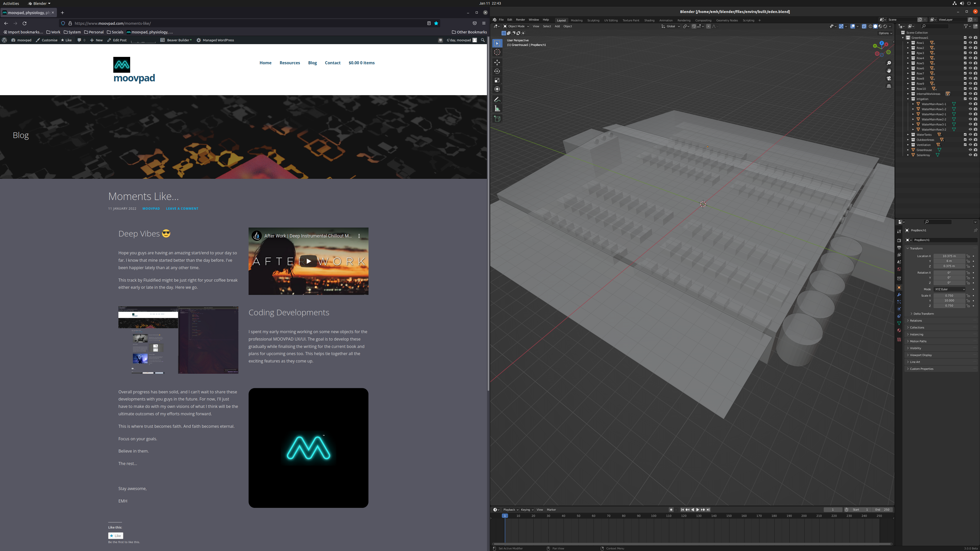980x551 pixels.
Task: Switch to the Modeling workspace tab
Action: [x=576, y=20]
